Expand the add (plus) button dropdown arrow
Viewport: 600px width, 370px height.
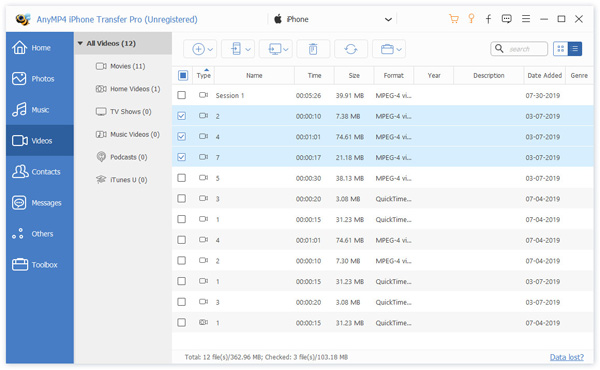point(210,49)
